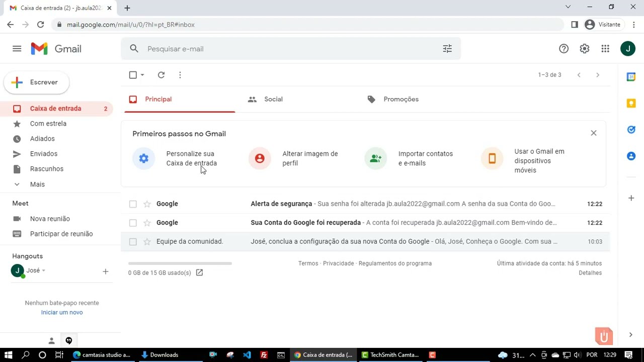Close the Primeiros passos no Gmail card
Image resolution: width=644 pixels, height=362 pixels.
(594, 133)
